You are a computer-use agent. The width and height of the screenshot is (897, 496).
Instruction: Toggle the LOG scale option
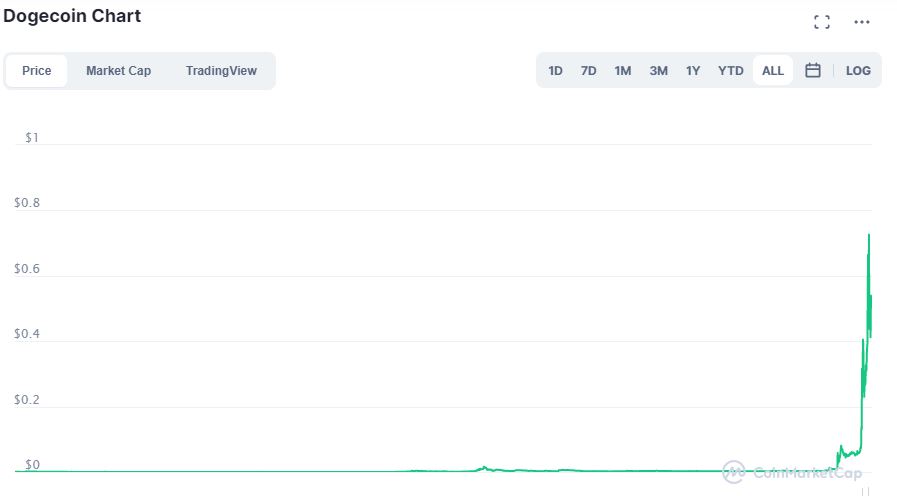pyautogui.click(x=858, y=70)
